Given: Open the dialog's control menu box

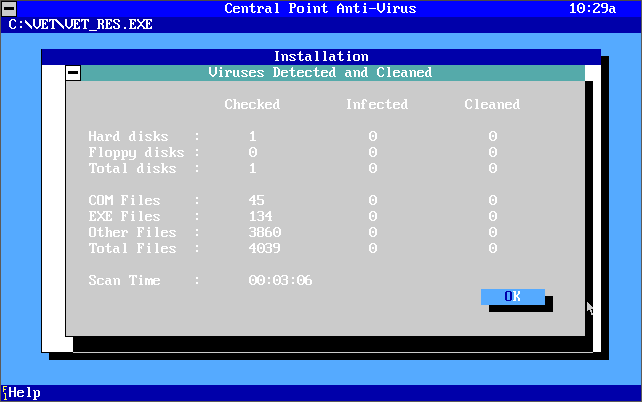Looking at the screenshot, I should [73, 73].
